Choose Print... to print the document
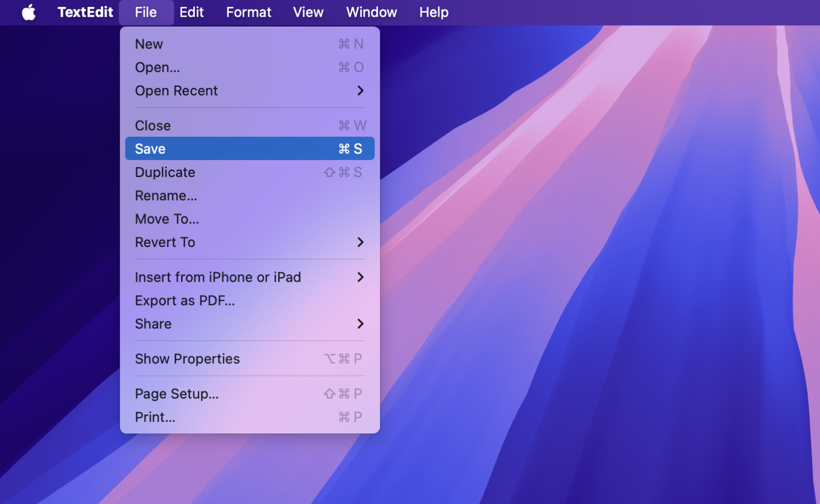This screenshot has width=820, height=504. click(155, 417)
